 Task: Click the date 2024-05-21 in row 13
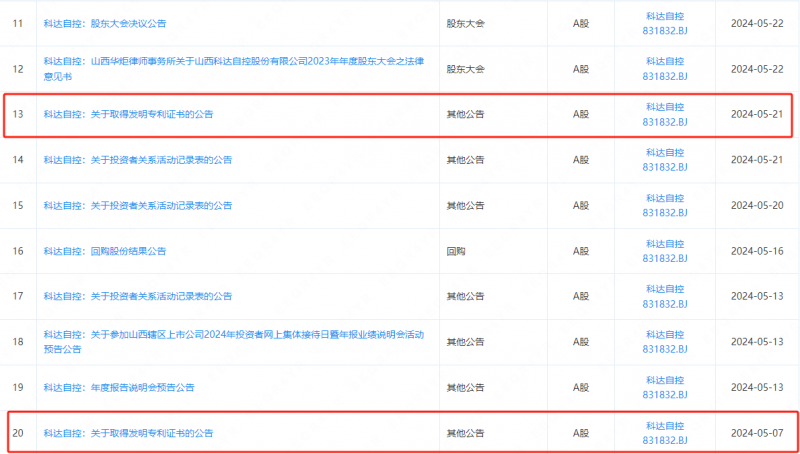pos(757,114)
